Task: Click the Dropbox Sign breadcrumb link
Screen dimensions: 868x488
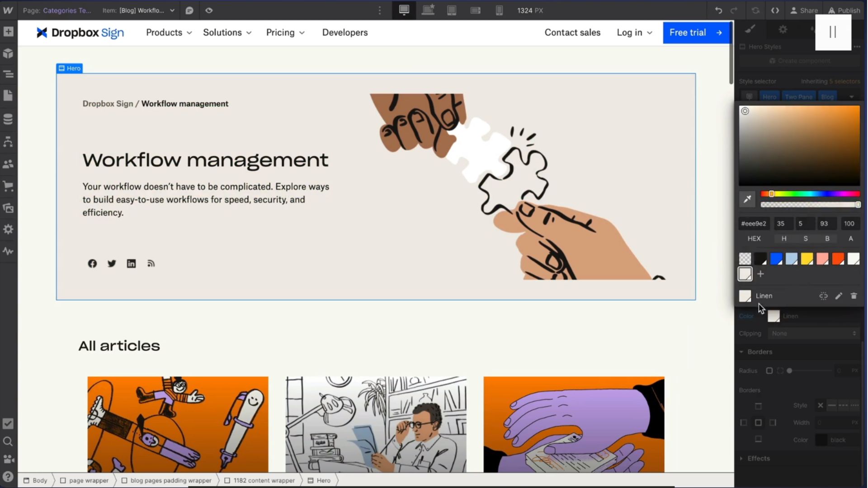Action: click(x=108, y=103)
